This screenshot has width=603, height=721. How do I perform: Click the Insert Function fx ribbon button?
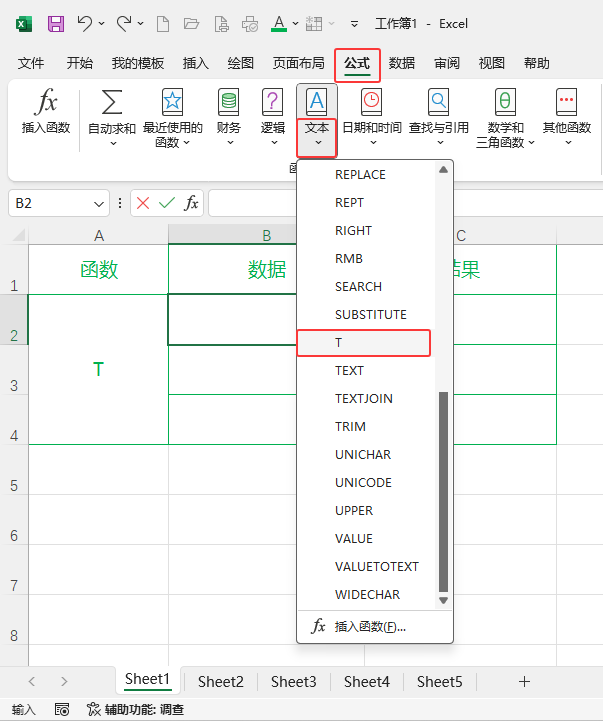click(46, 112)
